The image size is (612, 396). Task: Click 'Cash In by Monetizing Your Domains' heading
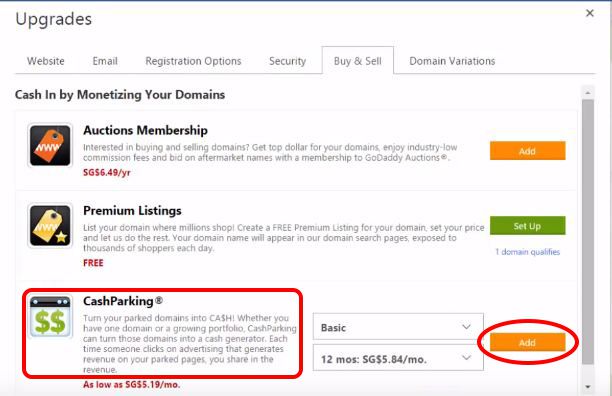click(x=120, y=95)
